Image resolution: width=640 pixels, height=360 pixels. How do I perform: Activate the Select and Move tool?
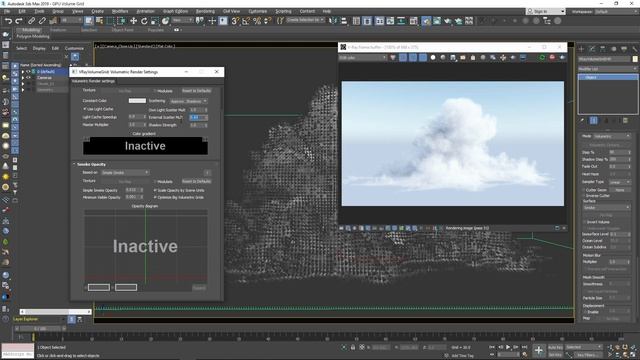point(133,20)
